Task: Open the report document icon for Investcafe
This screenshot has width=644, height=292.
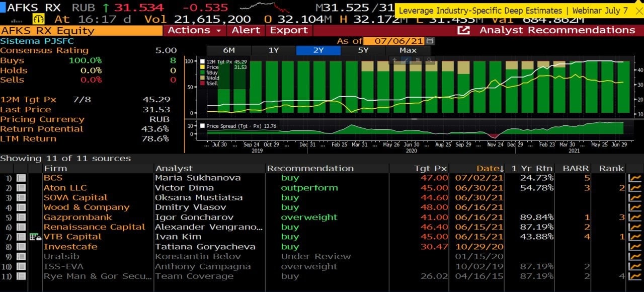Action: tap(21, 247)
